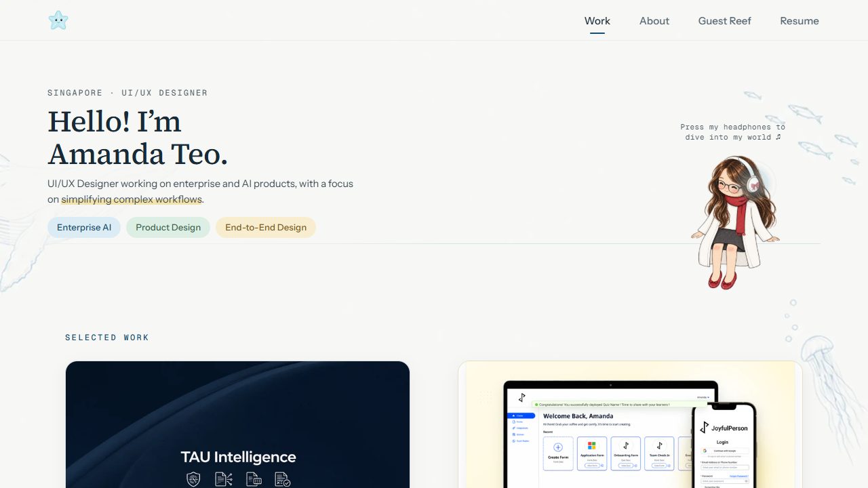Image resolution: width=868 pixels, height=488 pixels.
Task: Click the 'TAU Intelligence' title text
Action: (x=238, y=457)
